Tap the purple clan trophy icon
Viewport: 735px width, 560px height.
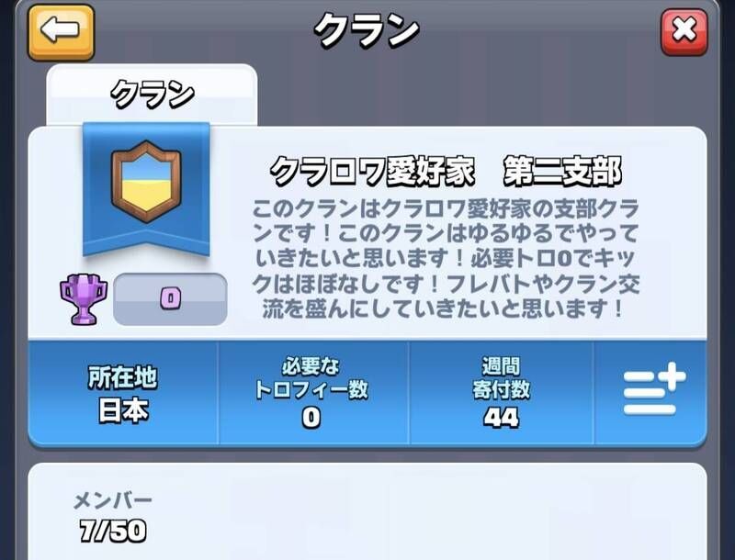click(x=84, y=298)
